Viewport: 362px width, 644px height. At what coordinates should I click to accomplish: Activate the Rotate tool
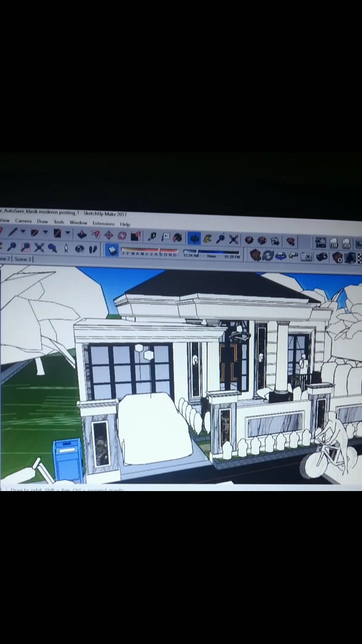122,235
